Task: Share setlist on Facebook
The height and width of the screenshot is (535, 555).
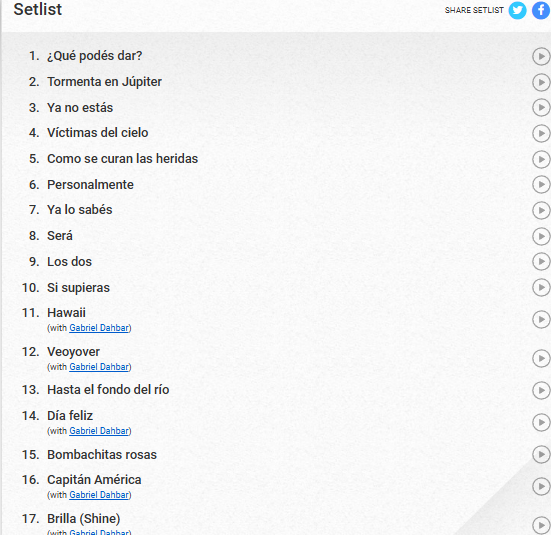Action: (541, 10)
